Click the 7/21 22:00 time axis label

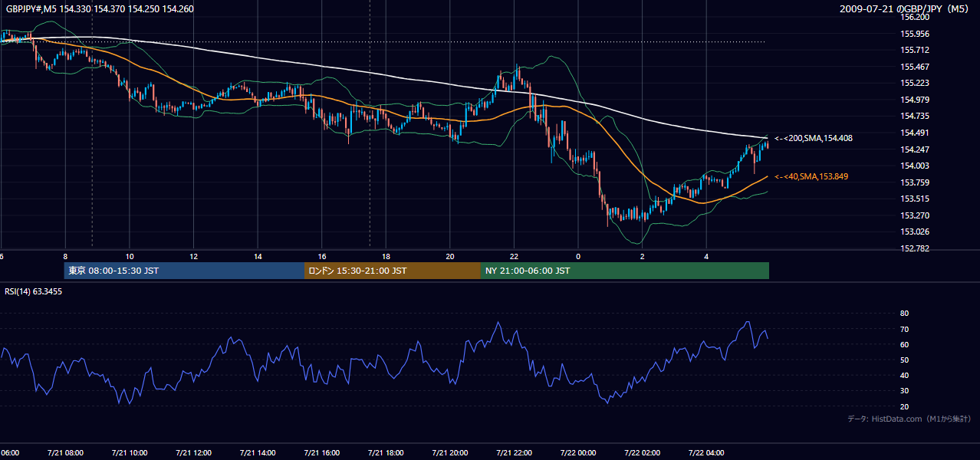tap(515, 453)
